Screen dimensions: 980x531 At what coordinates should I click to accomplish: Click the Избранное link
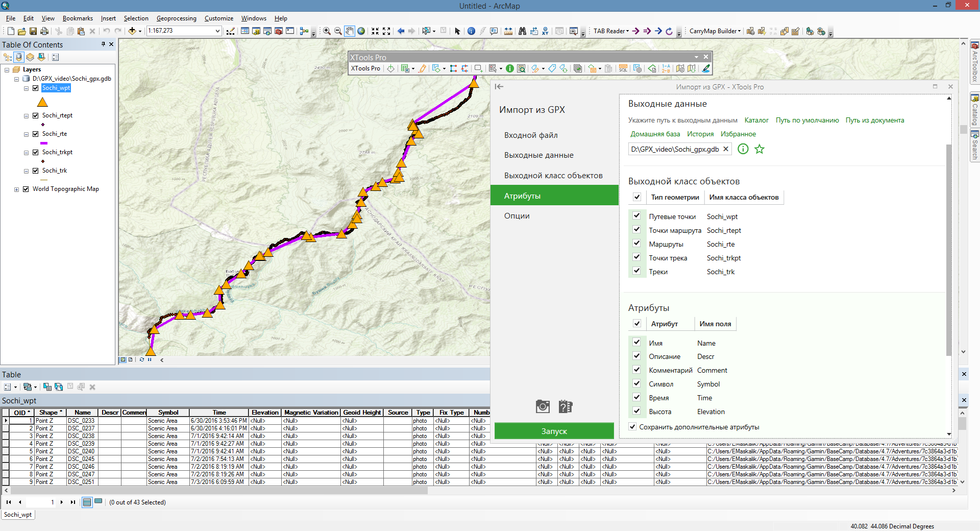[738, 134]
